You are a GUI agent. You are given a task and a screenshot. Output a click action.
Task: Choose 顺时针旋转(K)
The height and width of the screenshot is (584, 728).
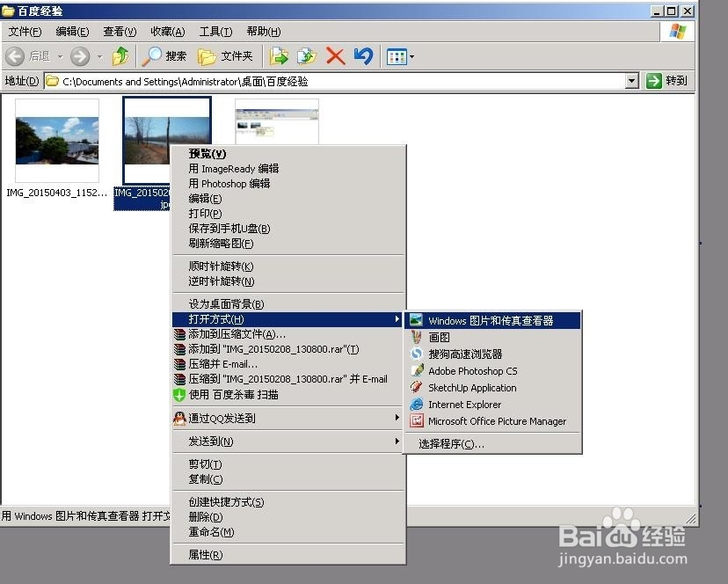288,266
